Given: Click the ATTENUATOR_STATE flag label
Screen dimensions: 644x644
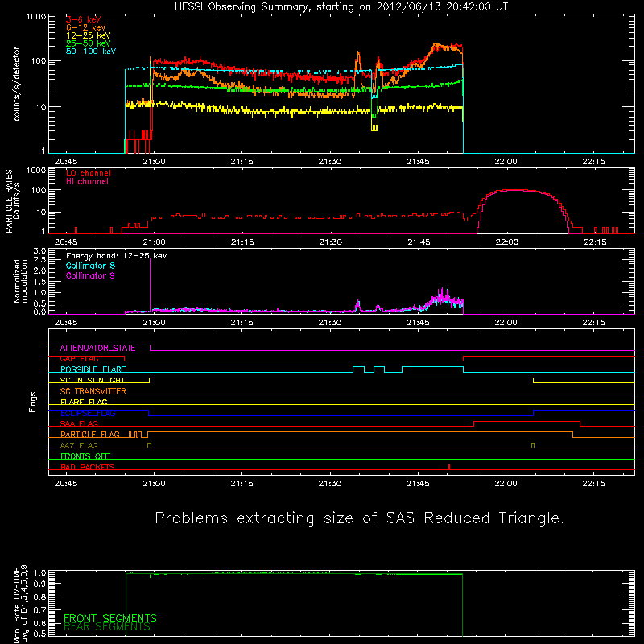Looking at the screenshot, I should [x=97, y=349].
